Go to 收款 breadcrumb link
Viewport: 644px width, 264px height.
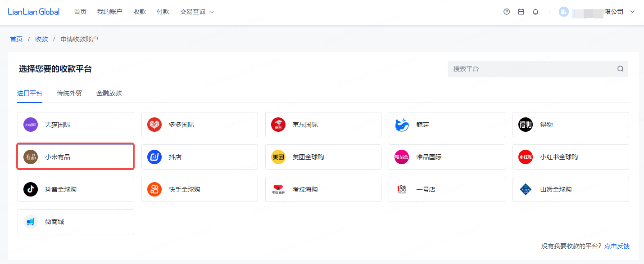pyautogui.click(x=41, y=39)
